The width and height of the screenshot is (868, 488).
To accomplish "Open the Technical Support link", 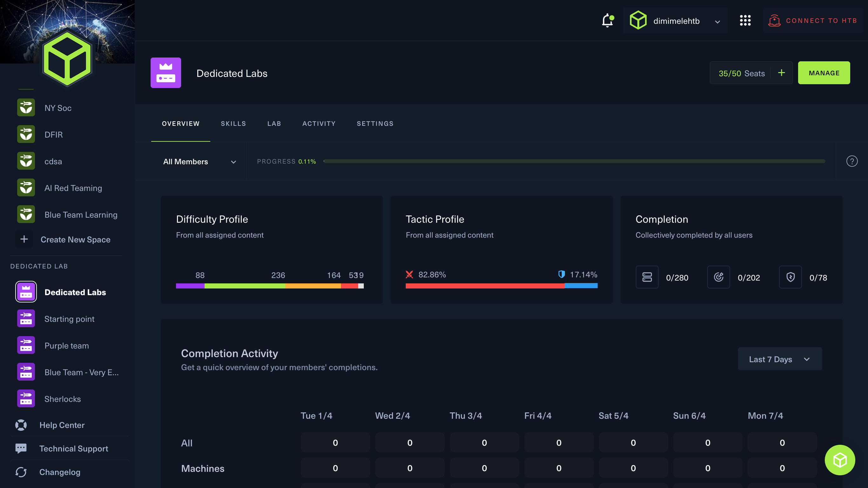I will coord(74,449).
